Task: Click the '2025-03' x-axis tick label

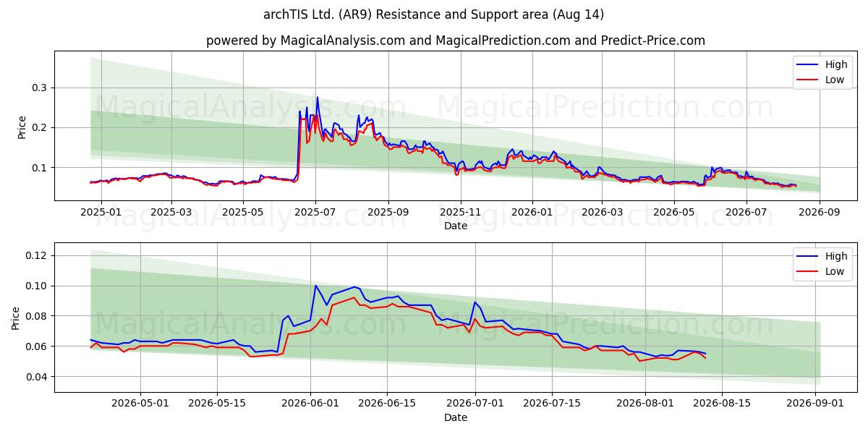Action: [171, 212]
